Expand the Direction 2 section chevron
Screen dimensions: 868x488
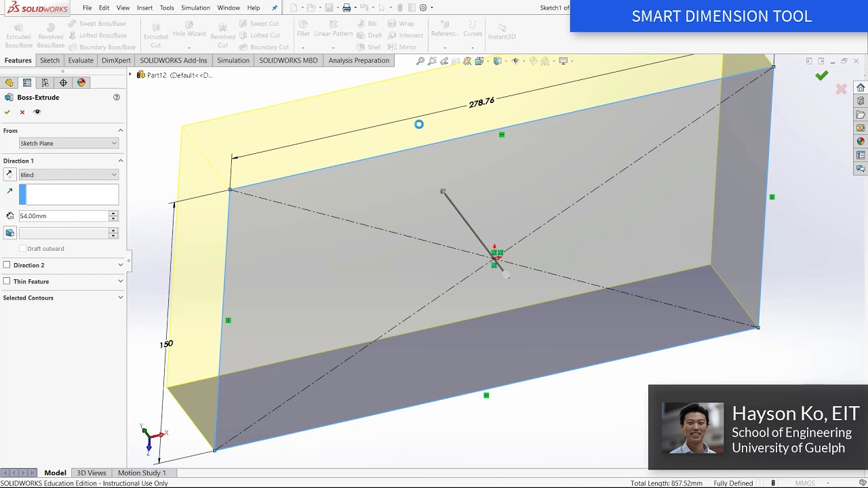(x=121, y=265)
